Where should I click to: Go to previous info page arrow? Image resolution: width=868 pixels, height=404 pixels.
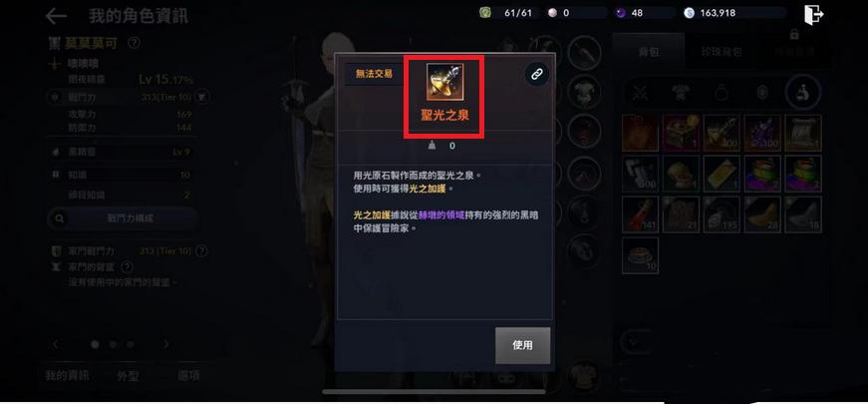click(56, 344)
